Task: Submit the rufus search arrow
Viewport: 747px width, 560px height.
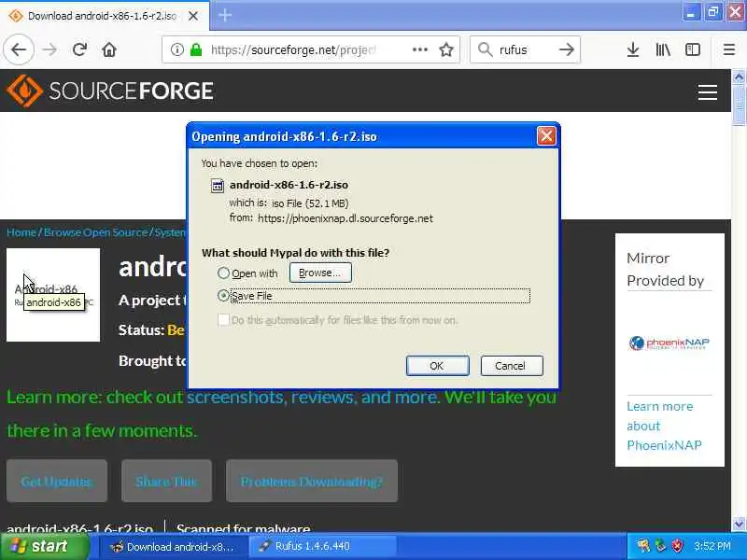Action: [567, 49]
